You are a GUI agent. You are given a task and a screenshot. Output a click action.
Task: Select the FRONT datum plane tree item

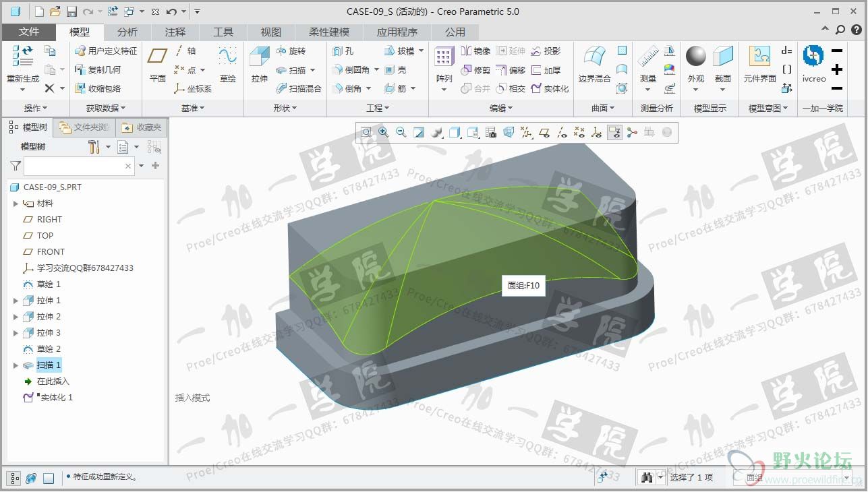[44, 252]
